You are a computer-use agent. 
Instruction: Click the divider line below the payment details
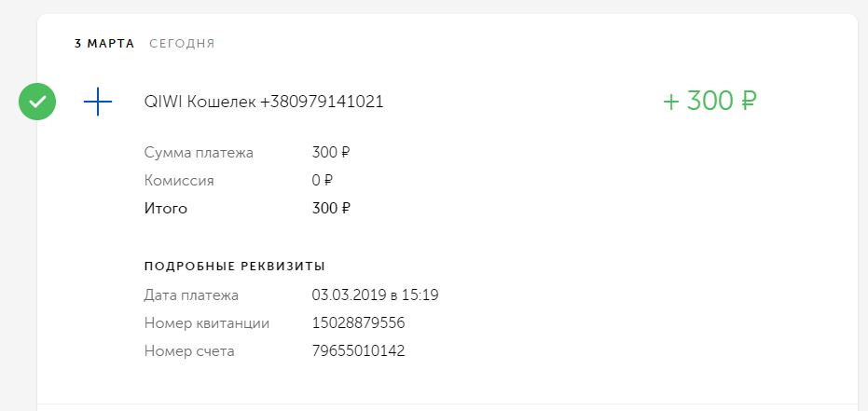coord(448,404)
